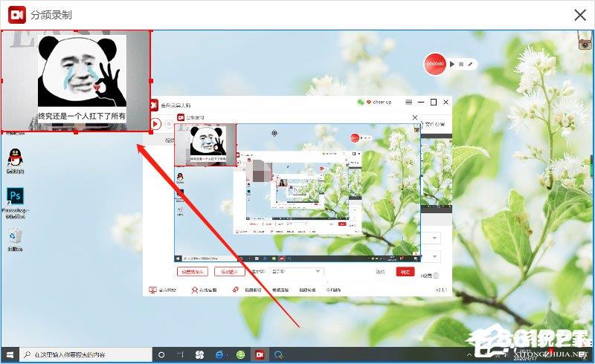Click the WeChat icon next to cheer up
The height and width of the screenshot is (364, 595).
click(361, 102)
